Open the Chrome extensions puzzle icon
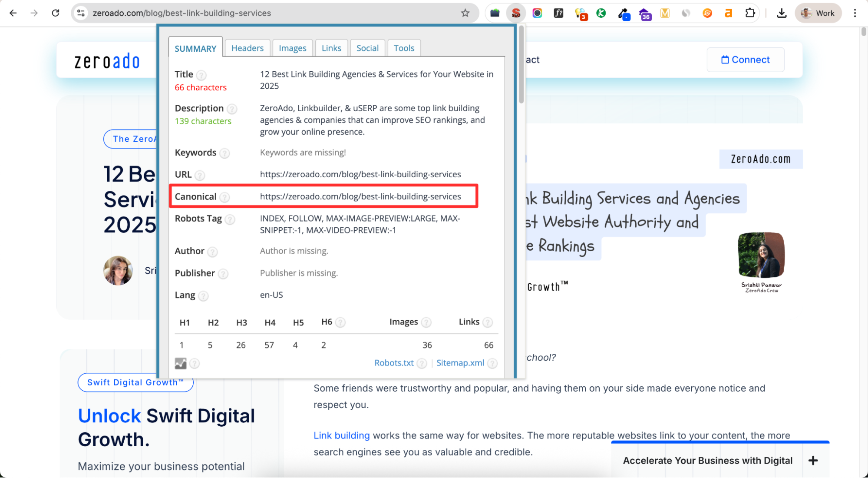 tap(750, 13)
